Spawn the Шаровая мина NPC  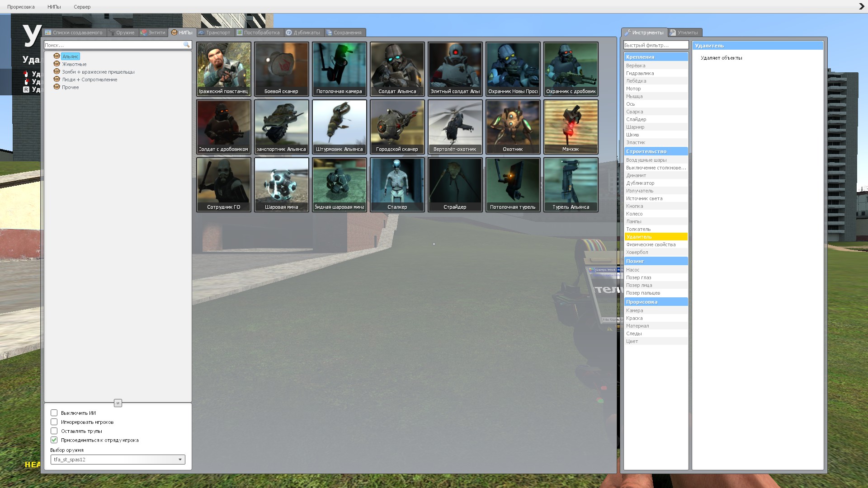tap(281, 185)
